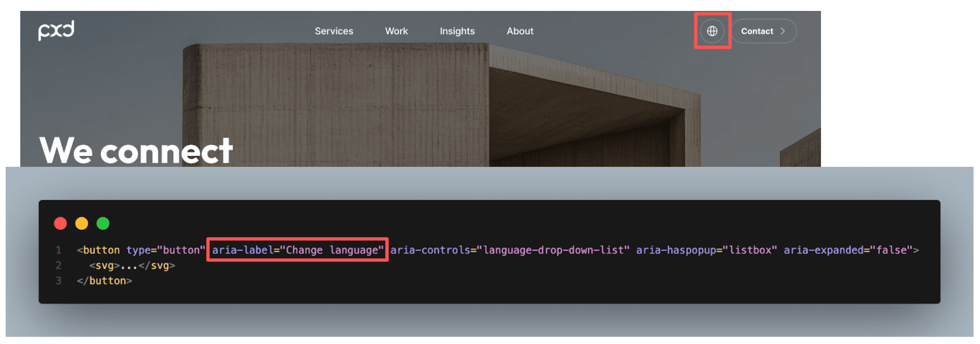Navigate to the About page

point(520,31)
